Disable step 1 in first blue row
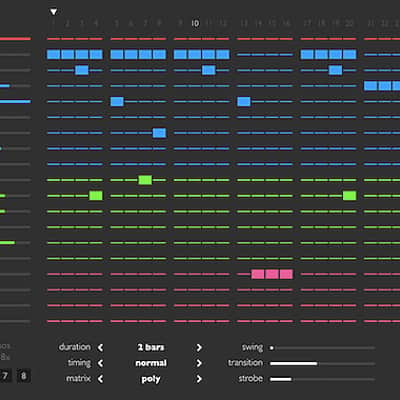Image resolution: width=400 pixels, height=400 pixels. click(53, 54)
